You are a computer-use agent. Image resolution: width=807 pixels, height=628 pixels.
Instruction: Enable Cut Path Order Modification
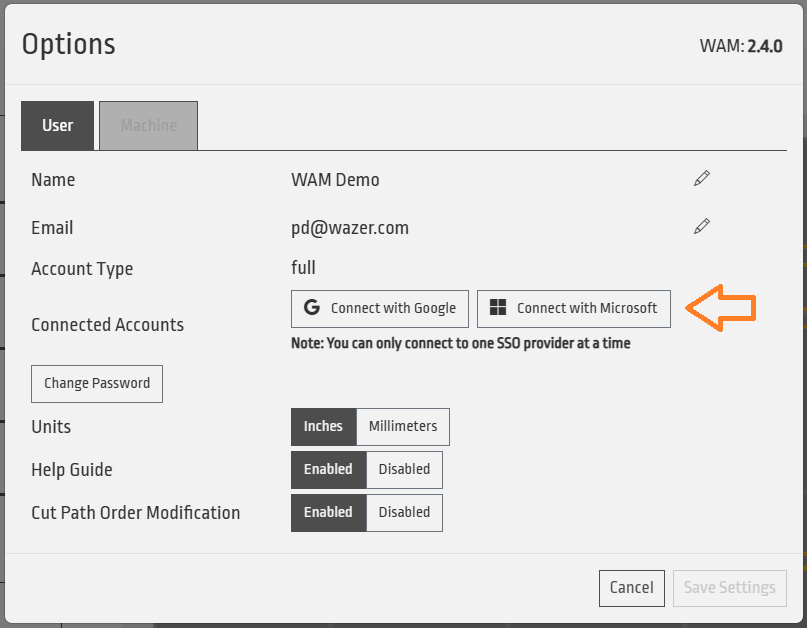click(x=328, y=512)
